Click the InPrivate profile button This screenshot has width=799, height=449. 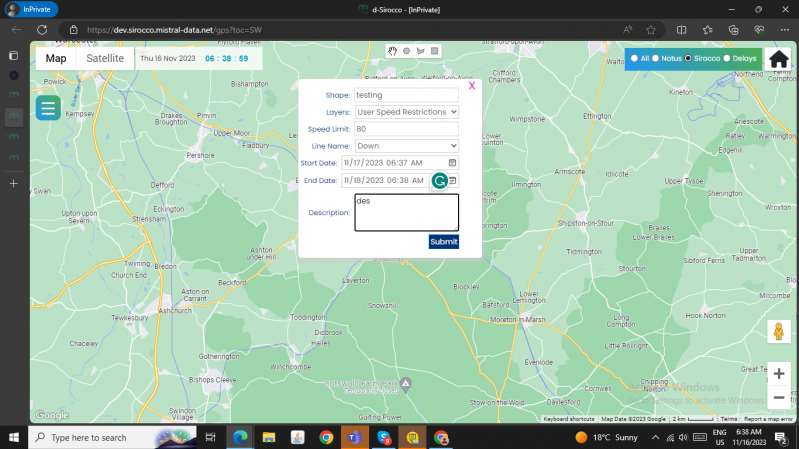(32, 9)
